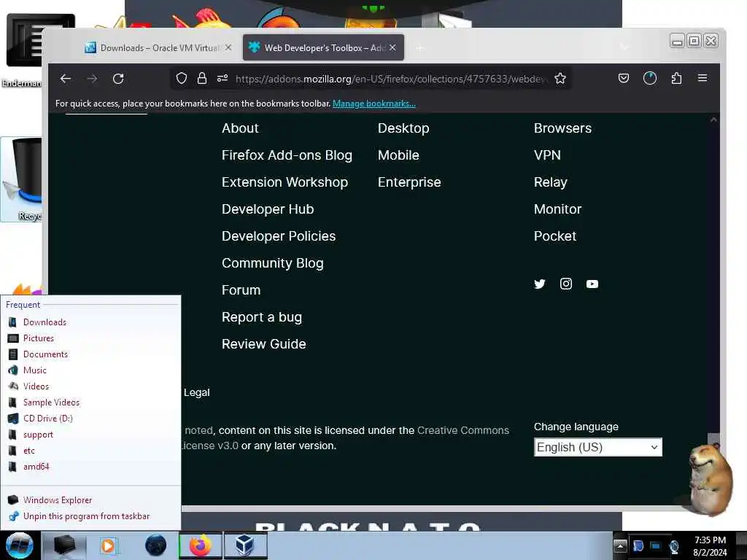Open site permissions icon in address bar
The image size is (747, 560).
[x=222, y=79]
